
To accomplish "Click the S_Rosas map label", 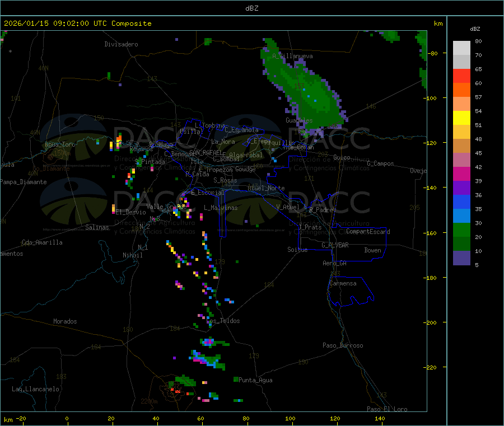I will tap(225, 180).
